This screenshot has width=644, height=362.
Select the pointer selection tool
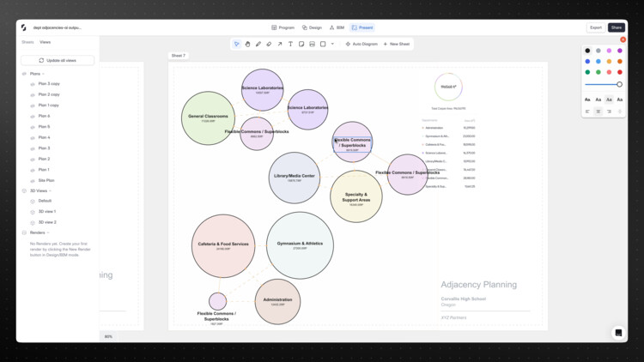click(237, 44)
